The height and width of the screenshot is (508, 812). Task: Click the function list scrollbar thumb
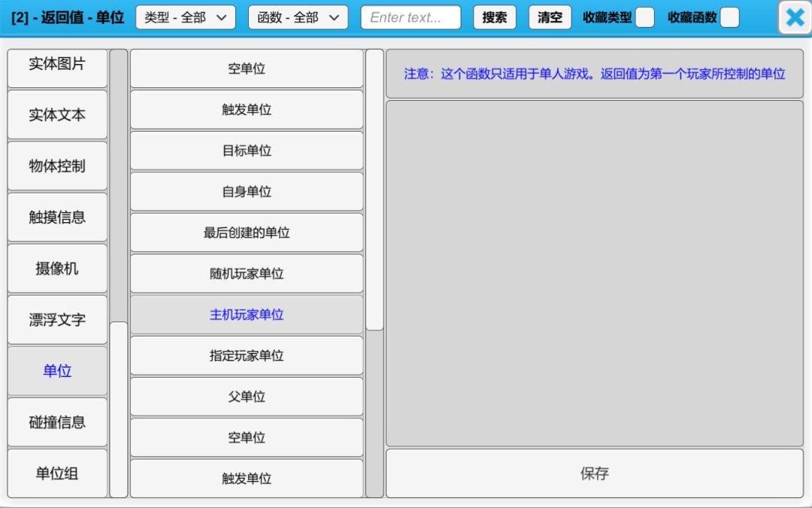pyautogui.click(x=374, y=190)
